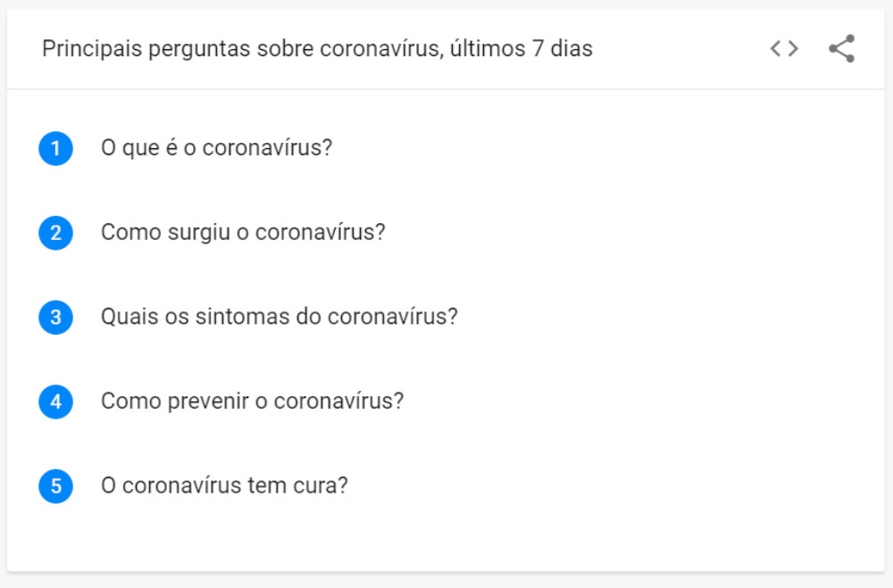
Task: Click the blue number 3 badge
Action: [55, 317]
